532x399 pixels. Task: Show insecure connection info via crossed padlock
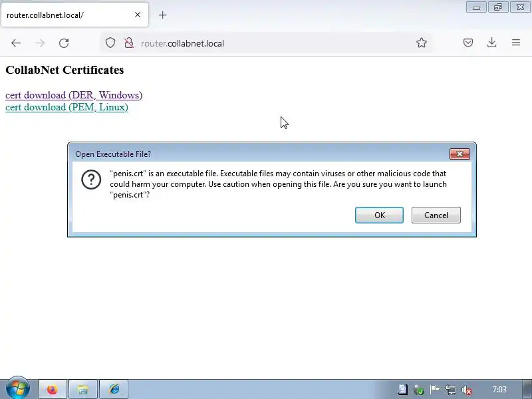pyautogui.click(x=129, y=43)
